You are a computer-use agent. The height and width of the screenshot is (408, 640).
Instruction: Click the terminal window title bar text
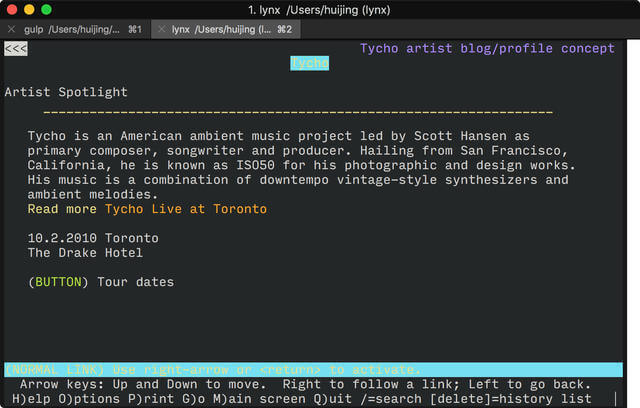point(319,10)
